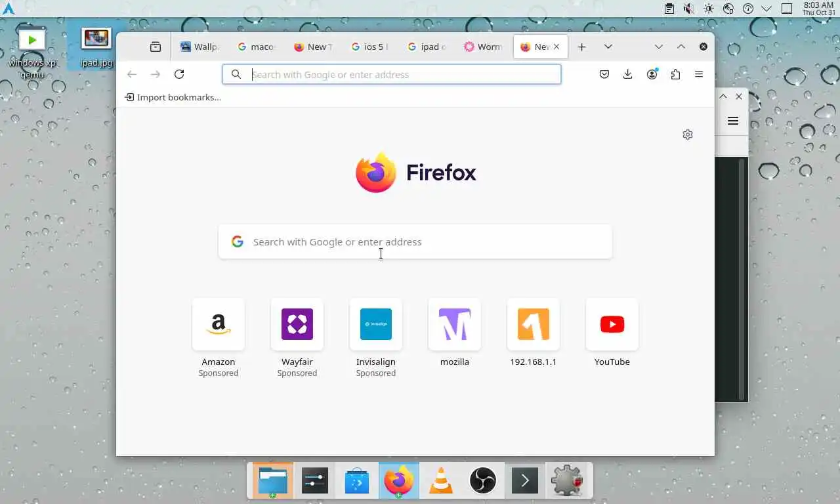Screen dimensions: 840x504
Task: Open Save to Pocket icon
Action: pyautogui.click(x=604, y=74)
